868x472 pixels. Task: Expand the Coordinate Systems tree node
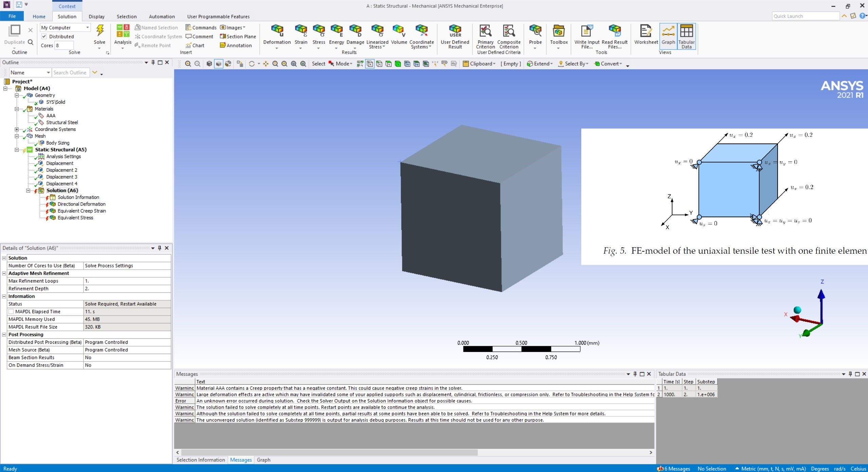click(x=17, y=129)
